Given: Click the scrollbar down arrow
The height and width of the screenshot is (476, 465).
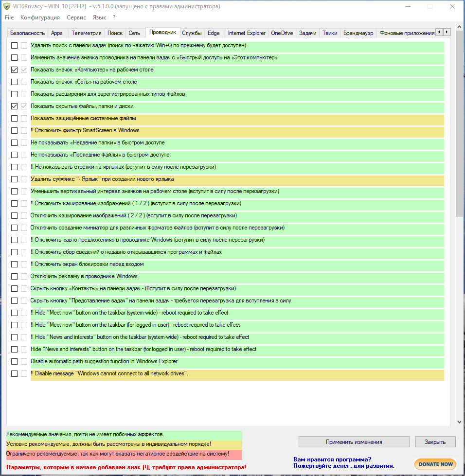Looking at the screenshot, I should 459,422.
